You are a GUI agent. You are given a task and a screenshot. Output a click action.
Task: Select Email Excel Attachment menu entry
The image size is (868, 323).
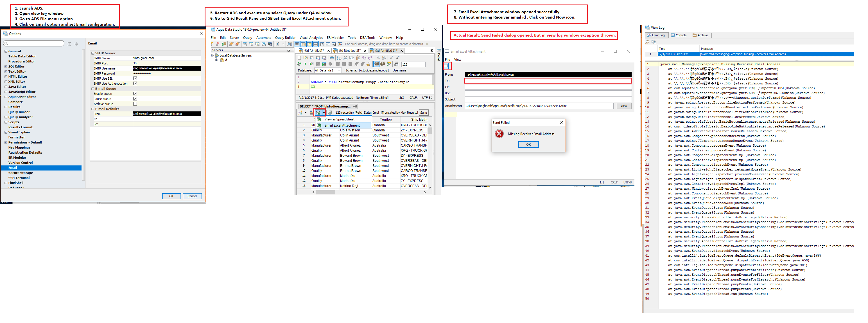pos(344,125)
